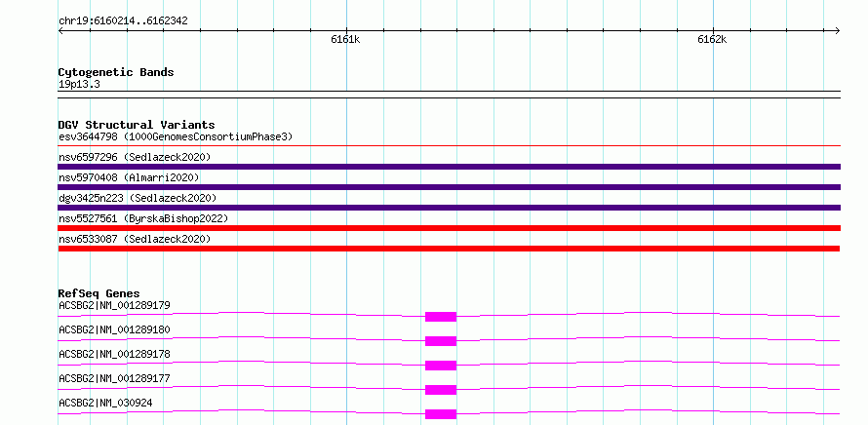Click the exon block of NM_001289177
The height and width of the screenshot is (425, 868).
pyautogui.click(x=441, y=390)
